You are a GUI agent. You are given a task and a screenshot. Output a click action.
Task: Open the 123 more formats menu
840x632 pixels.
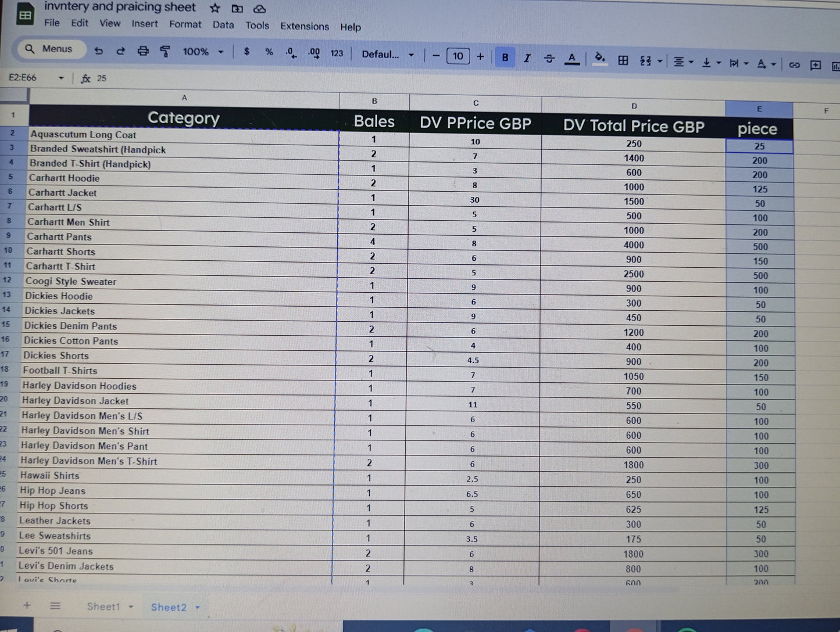(337, 53)
